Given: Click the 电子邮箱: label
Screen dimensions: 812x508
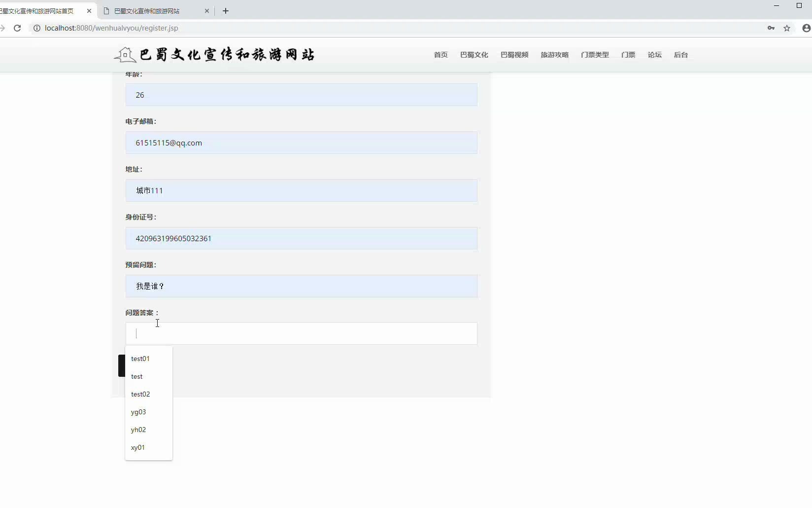Looking at the screenshot, I should (x=141, y=121).
